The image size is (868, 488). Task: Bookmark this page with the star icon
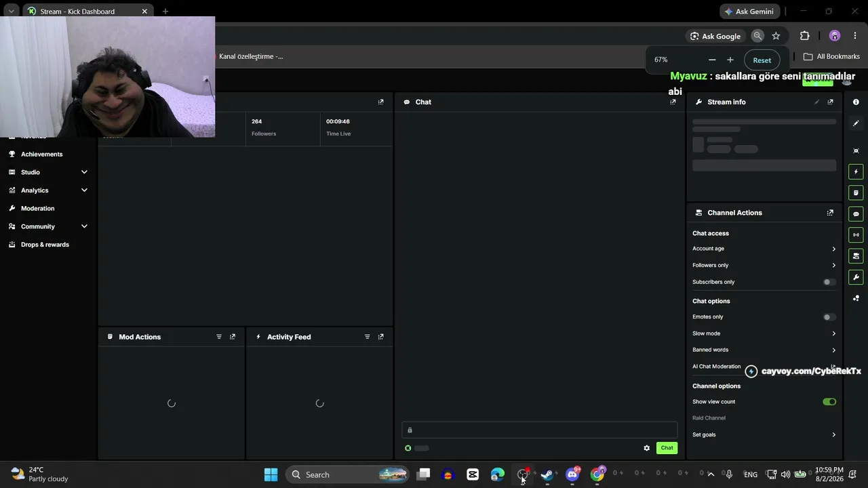(776, 36)
